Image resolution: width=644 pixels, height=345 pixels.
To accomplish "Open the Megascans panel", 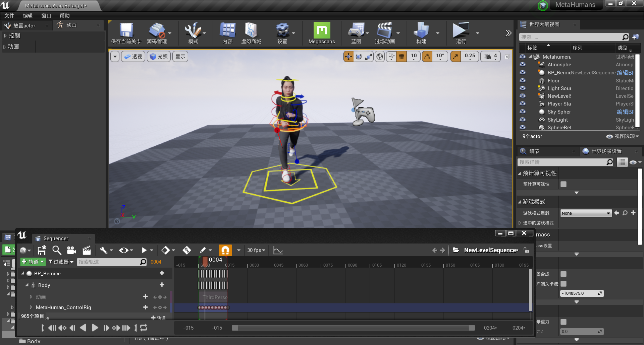I will click(321, 33).
